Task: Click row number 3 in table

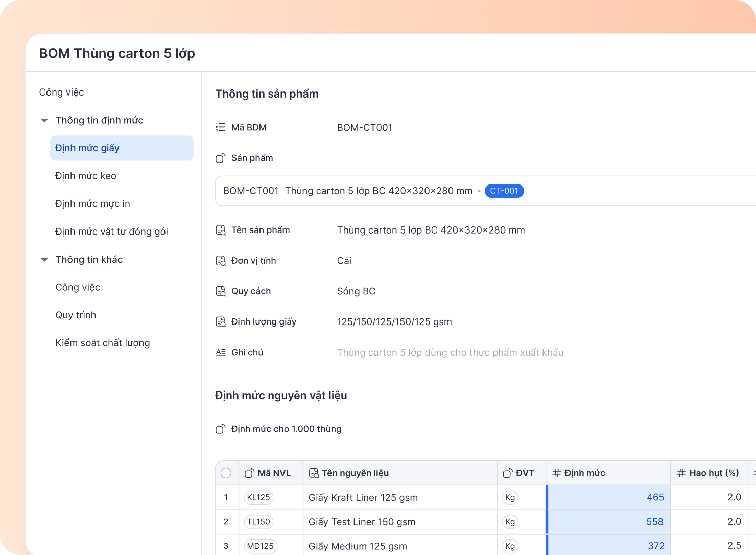Action: (x=226, y=546)
